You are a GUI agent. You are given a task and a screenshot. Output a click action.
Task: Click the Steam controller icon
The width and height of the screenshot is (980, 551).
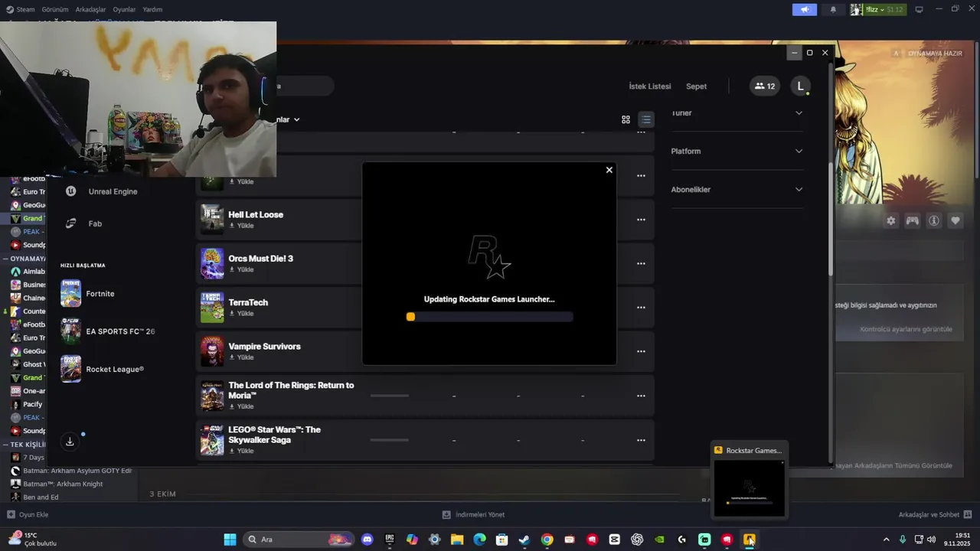tap(913, 220)
